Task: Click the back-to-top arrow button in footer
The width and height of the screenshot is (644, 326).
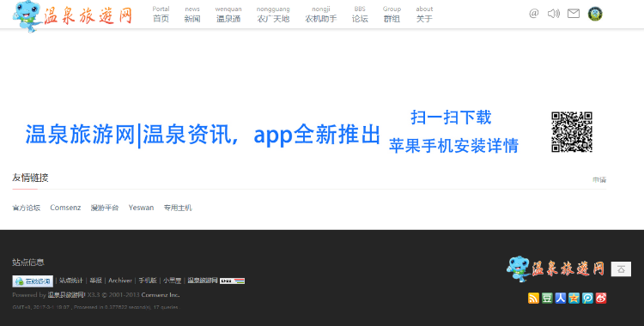Action: [x=621, y=269]
